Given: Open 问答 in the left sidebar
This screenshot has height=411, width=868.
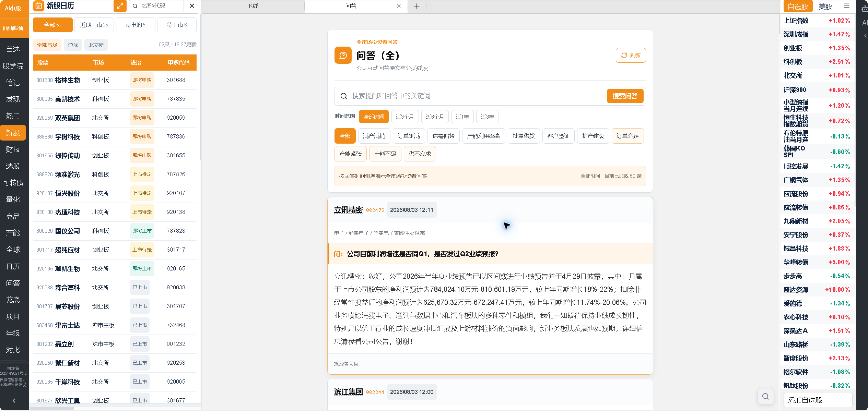Looking at the screenshot, I should [13, 283].
